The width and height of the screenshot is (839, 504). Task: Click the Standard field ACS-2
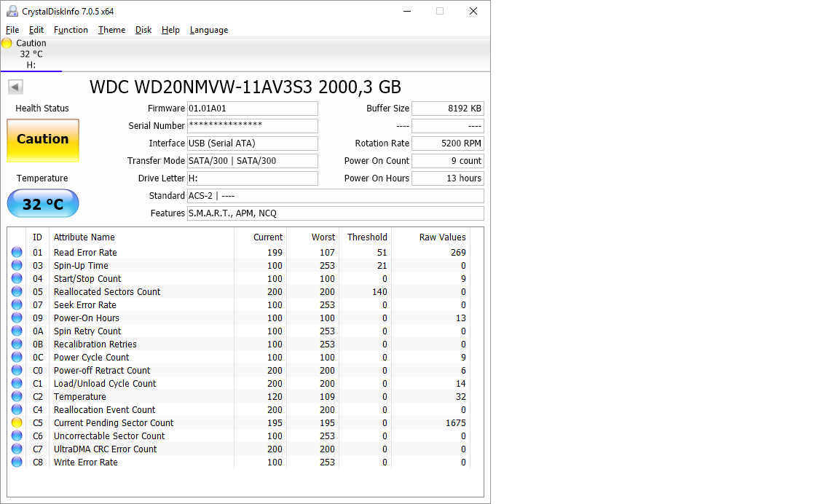[x=336, y=196]
